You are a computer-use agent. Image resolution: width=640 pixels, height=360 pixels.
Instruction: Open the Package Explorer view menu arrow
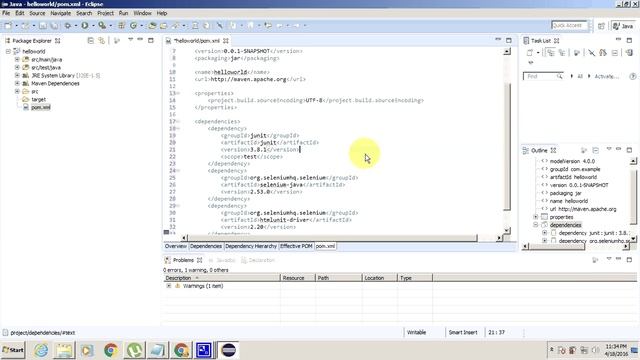[131, 40]
